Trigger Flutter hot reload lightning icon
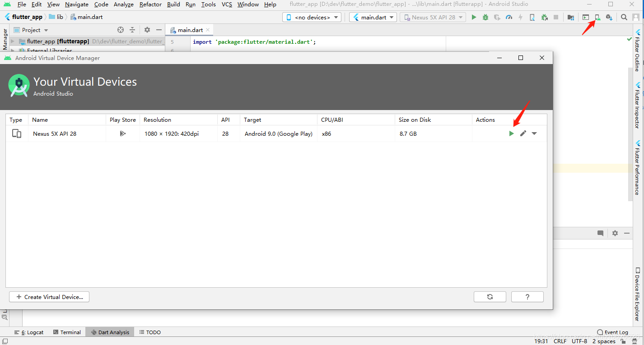This screenshot has width=644, height=345. (x=521, y=17)
